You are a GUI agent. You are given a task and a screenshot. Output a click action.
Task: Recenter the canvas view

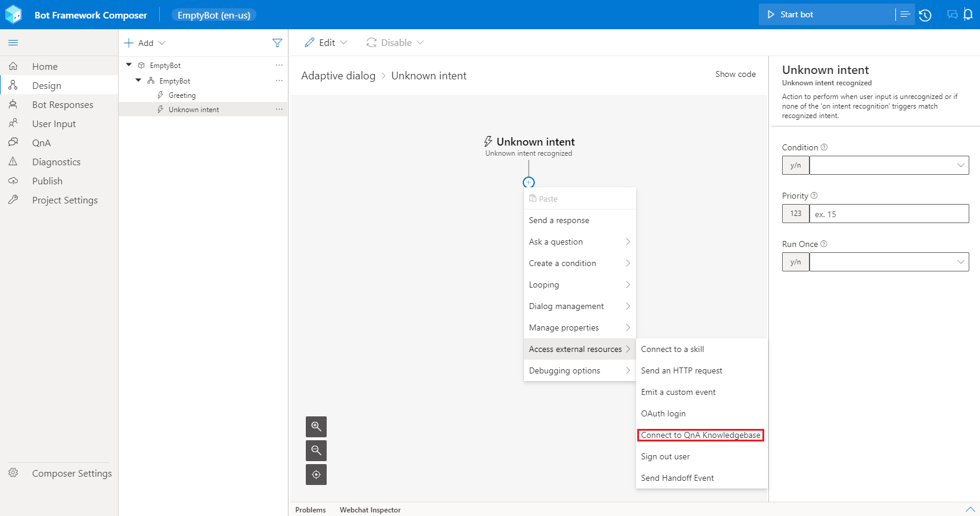pyautogui.click(x=316, y=474)
